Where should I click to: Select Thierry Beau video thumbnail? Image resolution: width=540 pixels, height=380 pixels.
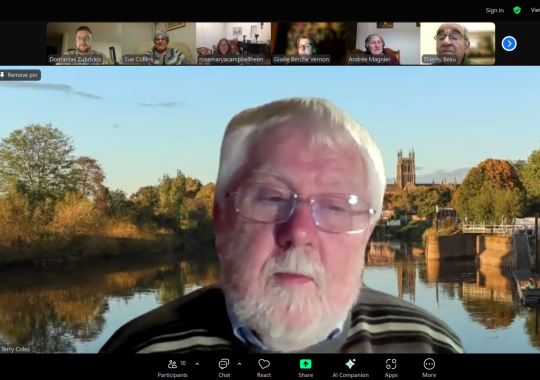[x=458, y=43]
